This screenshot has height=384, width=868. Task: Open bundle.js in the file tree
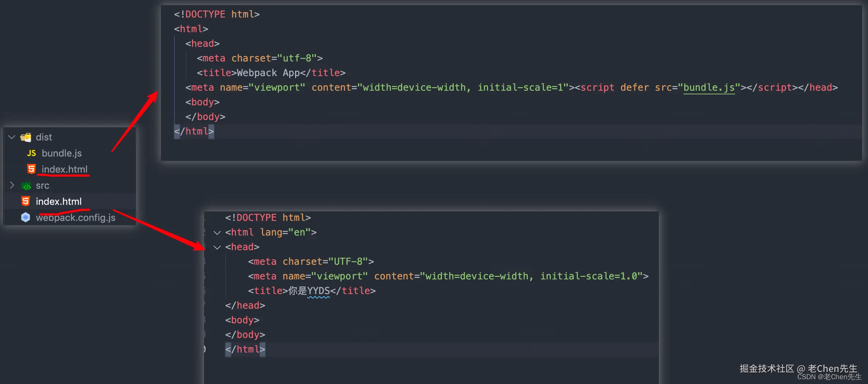point(62,153)
